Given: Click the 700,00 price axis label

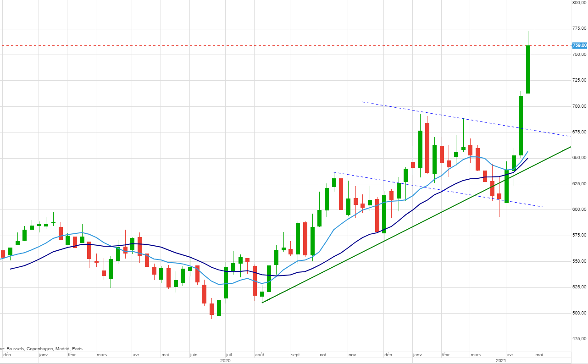Looking at the screenshot, I should [x=579, y=106].
